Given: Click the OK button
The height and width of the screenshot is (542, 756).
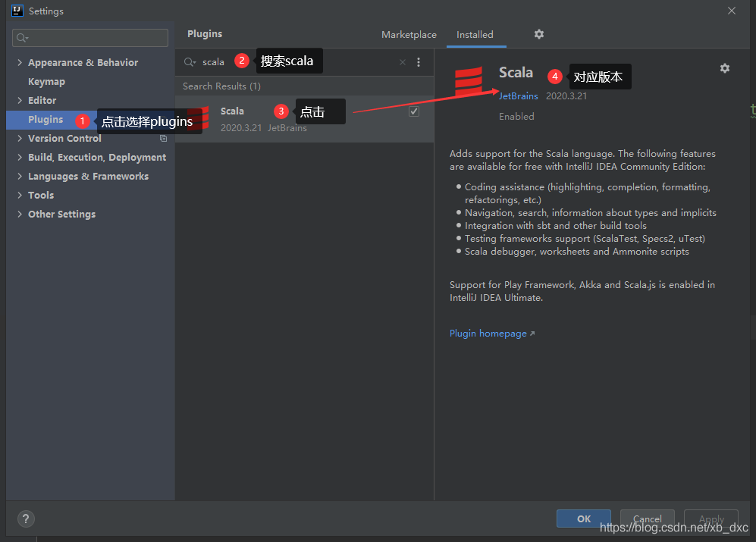Looking at the screenshot, I should (x=584, y=519).
